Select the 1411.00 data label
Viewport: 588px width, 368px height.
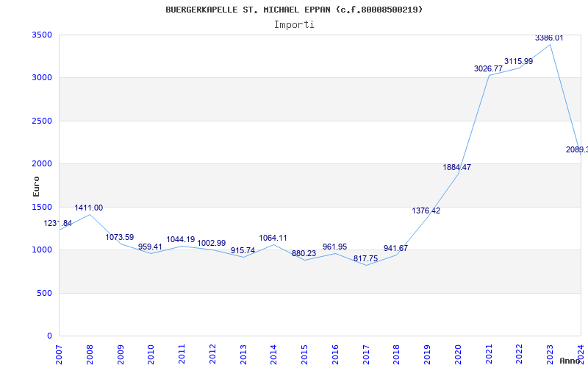88,208
